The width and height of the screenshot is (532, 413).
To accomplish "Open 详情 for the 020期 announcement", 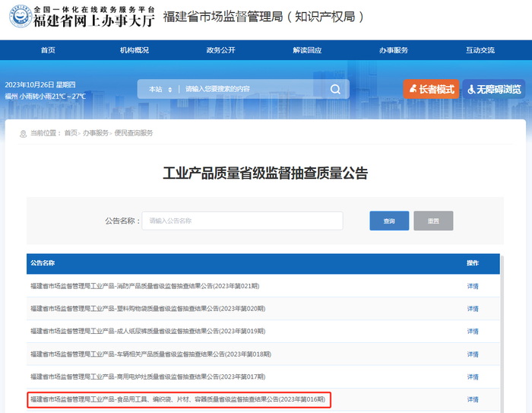I will coord(473,309).
